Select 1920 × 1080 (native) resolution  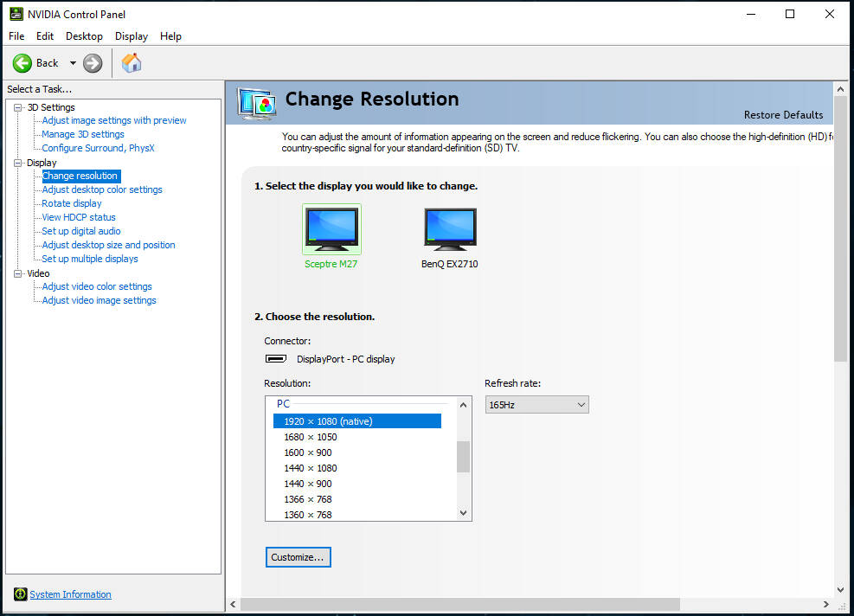(x=356, y=421)
